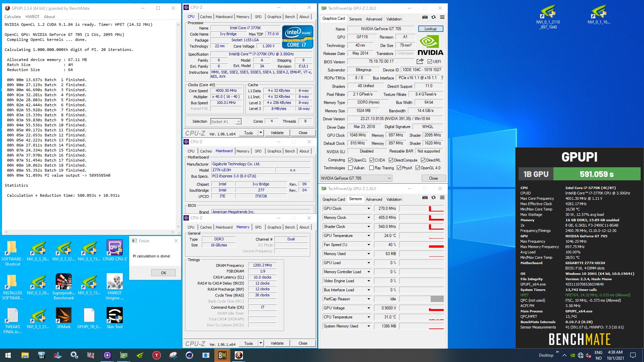Expand the System Memory Used sensor dropdown
This screenshot has width=644, height=362.
pos(368,326)
